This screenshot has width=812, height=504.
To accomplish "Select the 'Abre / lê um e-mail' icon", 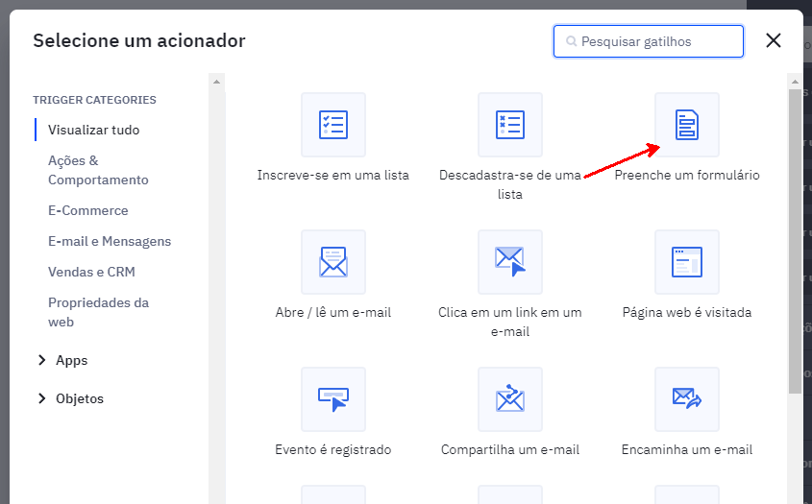I will pos(333,262).
